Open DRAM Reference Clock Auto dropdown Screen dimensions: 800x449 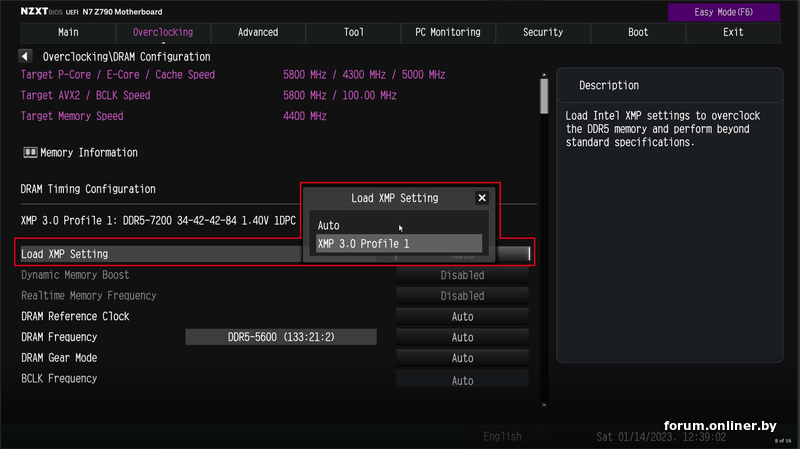click(x=462, y=317)
